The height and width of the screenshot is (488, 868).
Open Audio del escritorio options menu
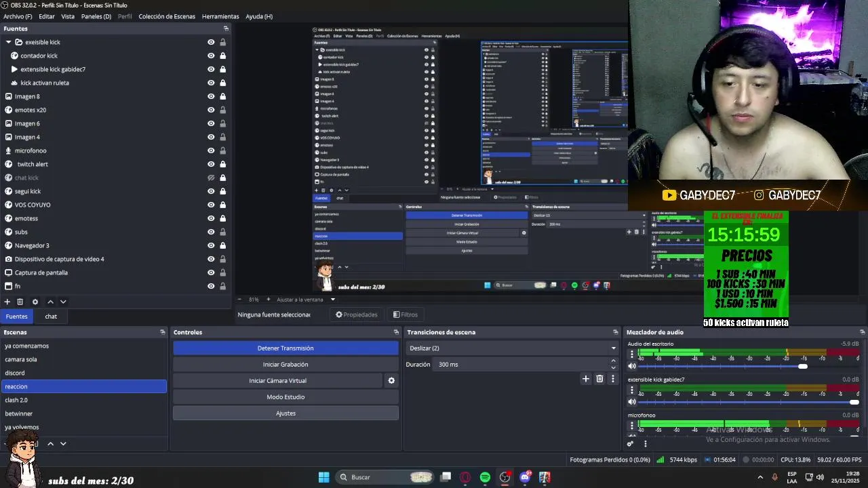pyautogui.click(x=632, y=354)
